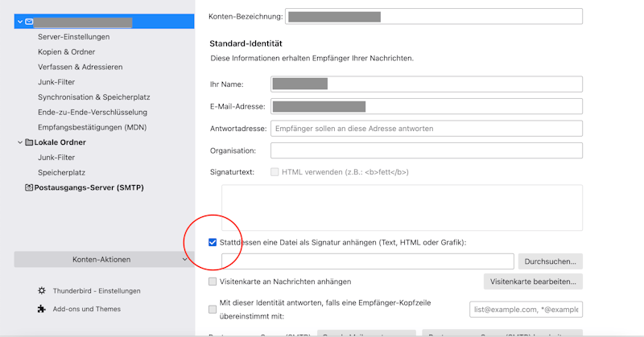This screenshot has height=337, width=644.
Task: Open Ende-zu-Ende-Verschlüsselung settings
Action: 93,112
